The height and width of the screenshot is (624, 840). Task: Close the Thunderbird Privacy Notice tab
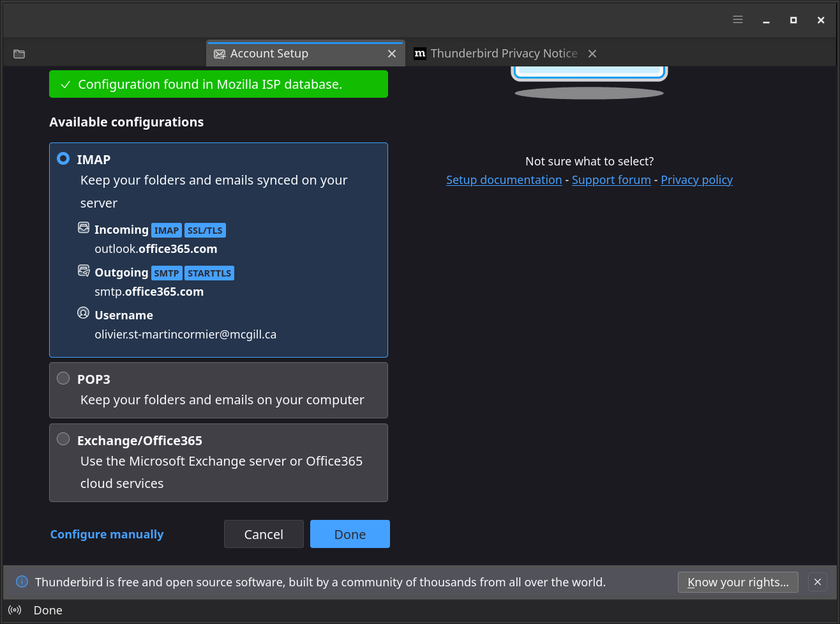pos(592,54)
